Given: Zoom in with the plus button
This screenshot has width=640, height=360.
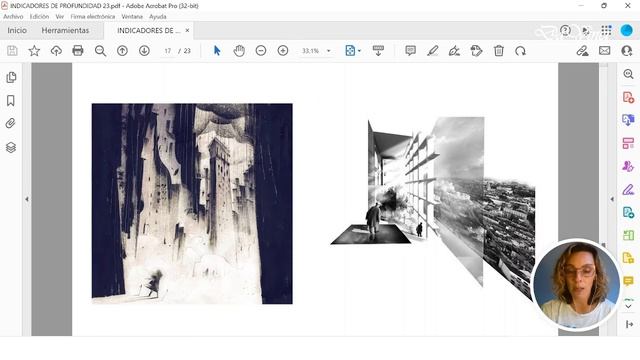Looking at the screenshot, I should coord(283,51).
